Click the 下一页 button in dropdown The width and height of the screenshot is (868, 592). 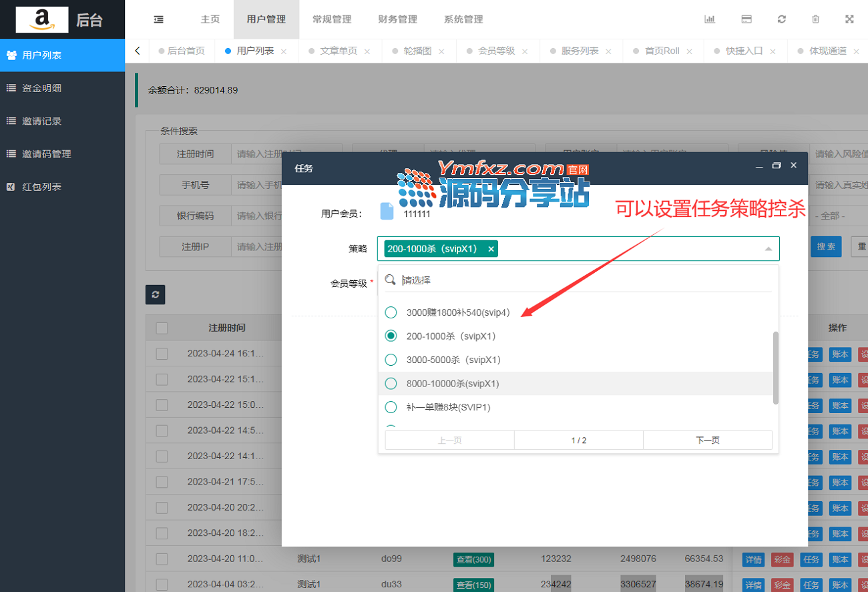click(x=707, y=440)
